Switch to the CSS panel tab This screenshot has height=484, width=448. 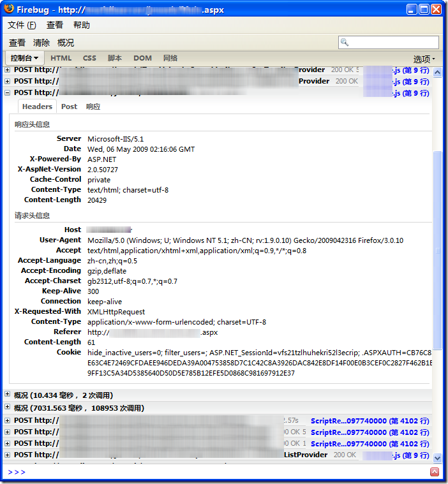pos(89,58)
